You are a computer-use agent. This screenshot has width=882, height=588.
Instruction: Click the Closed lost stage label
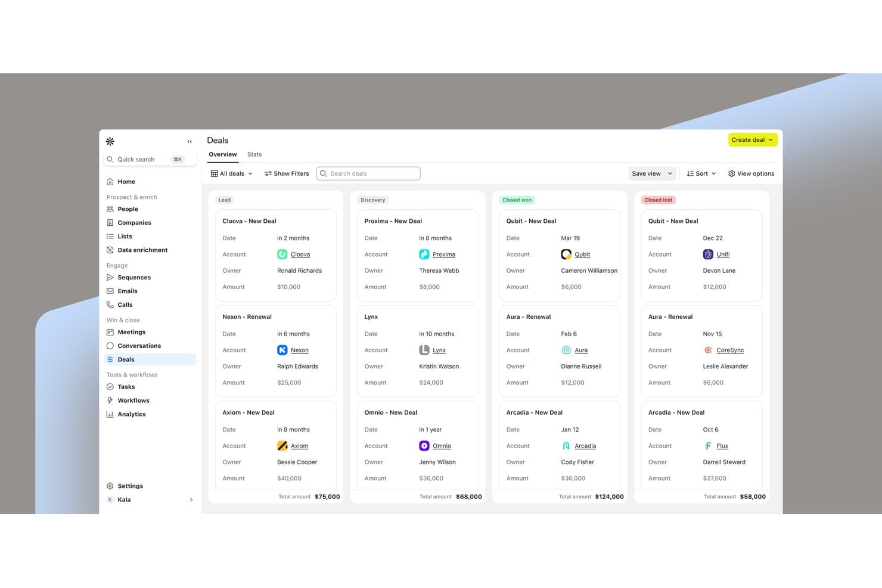pyautogui.click(x=658, y=200)
